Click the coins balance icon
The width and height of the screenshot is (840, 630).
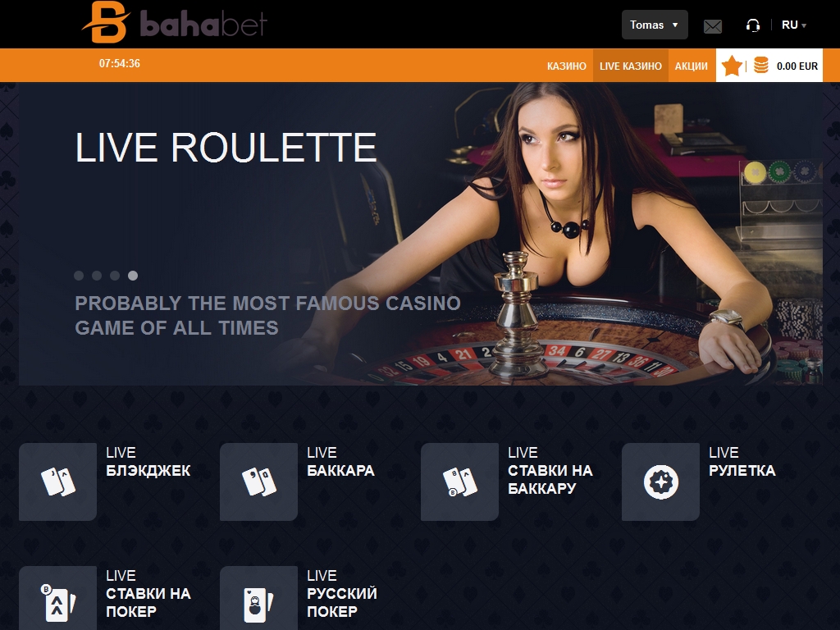pos(760,66)
